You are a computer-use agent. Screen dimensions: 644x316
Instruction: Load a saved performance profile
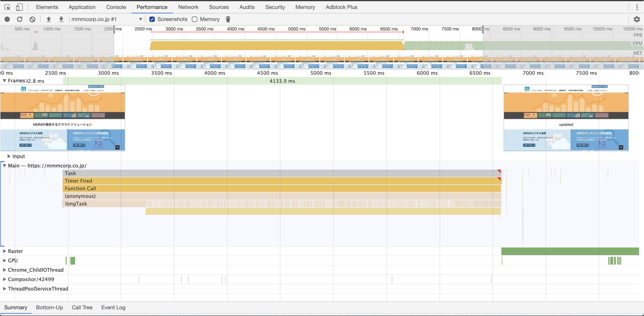coord(49,19)
